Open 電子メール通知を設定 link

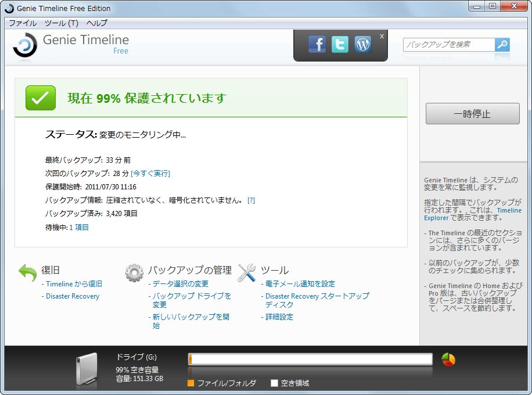[x=300, y=284]
